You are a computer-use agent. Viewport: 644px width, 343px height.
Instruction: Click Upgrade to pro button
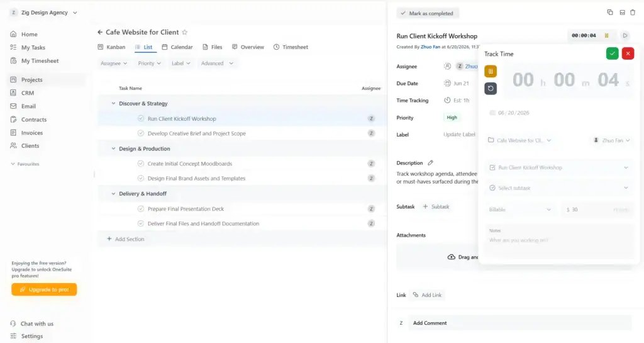44,290
